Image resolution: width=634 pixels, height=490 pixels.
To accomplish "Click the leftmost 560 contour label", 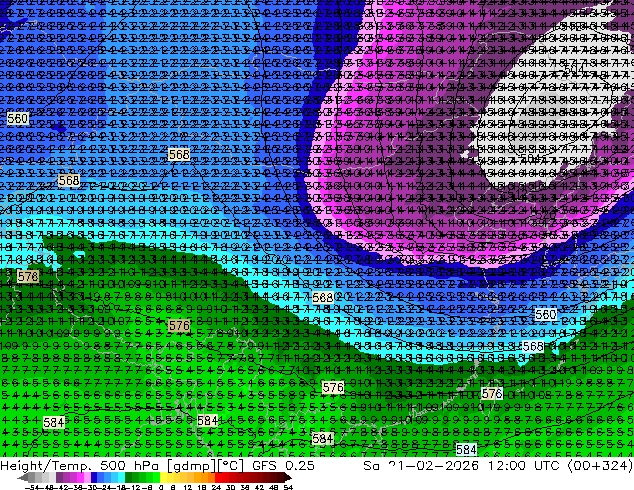I will tap(18, 118).
